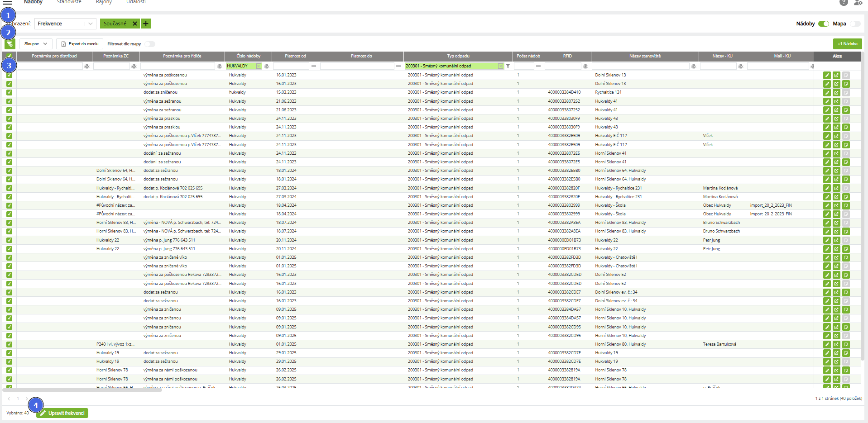Switch to the Nádoby tab
The image size is (868, 423).
point(33,2)
